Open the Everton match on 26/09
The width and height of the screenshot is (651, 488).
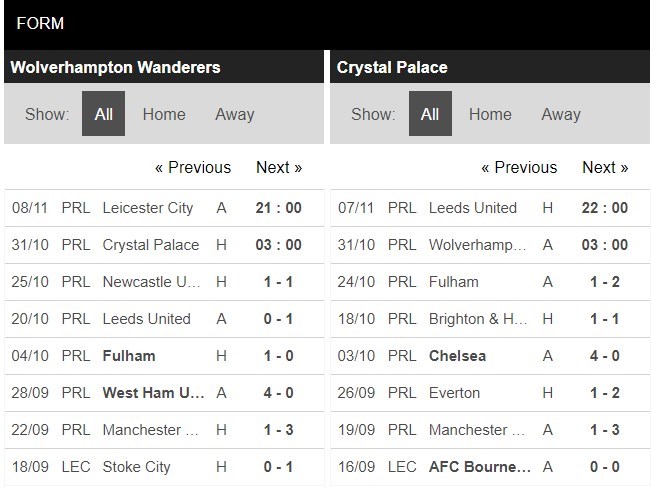[x=490, y=393]
